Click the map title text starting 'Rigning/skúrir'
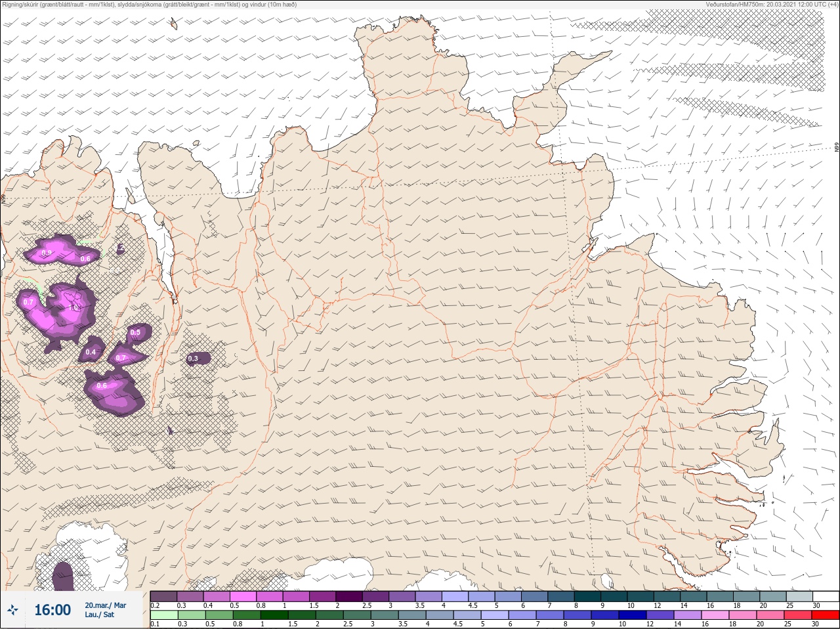The image size is (840, 629). 149,4
